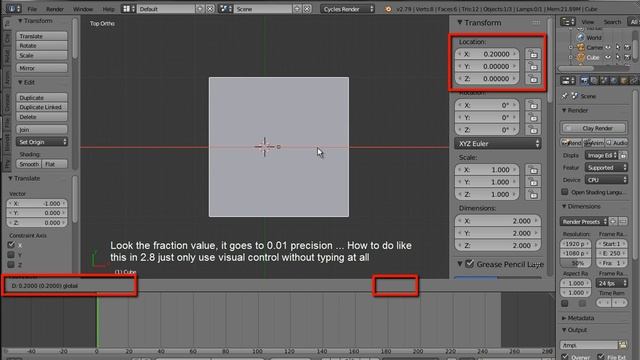Click the Blender logo icon in the header
Screen dimensions: 640x360
(388, 9)
